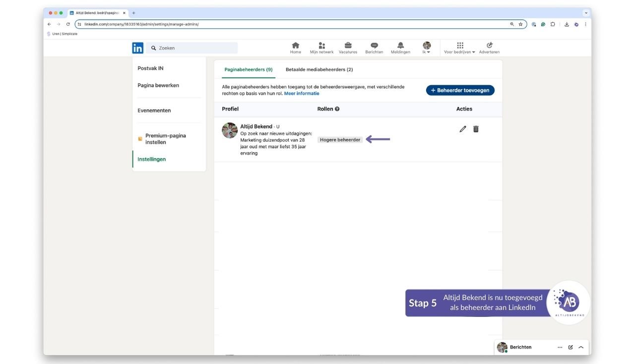This screenshot has height=364, width=635.
Task: Click Beheerder toevoegen button
Action: click(460, 90)
